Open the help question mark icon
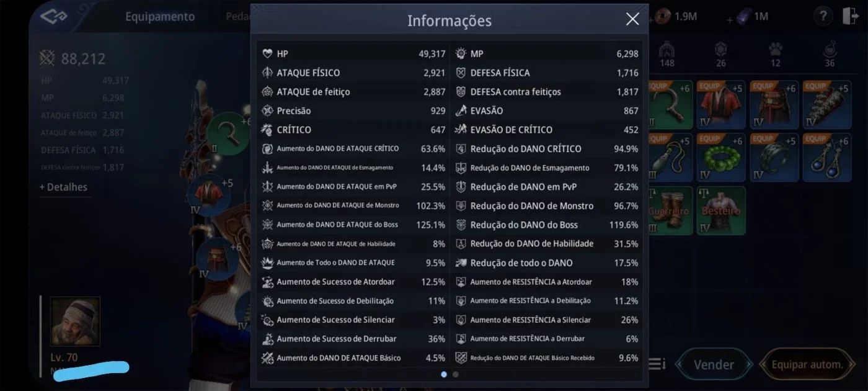The height and width of the screenshot is (391, 868). (823, 17)
